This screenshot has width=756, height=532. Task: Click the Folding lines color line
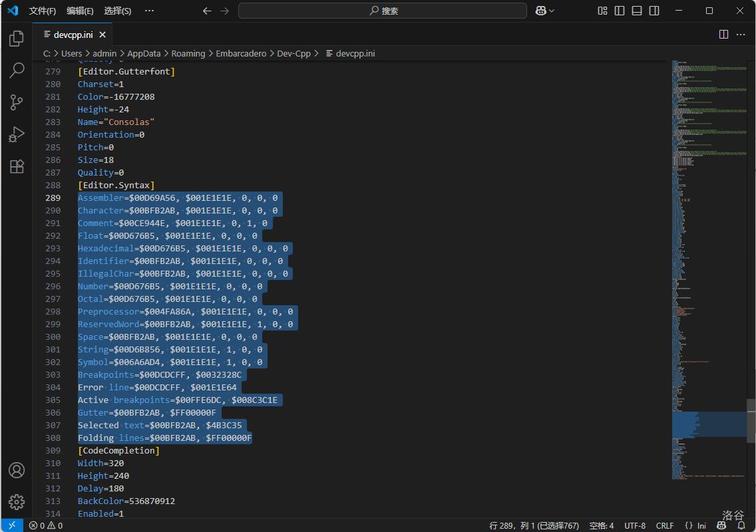(x=165, y=438)
